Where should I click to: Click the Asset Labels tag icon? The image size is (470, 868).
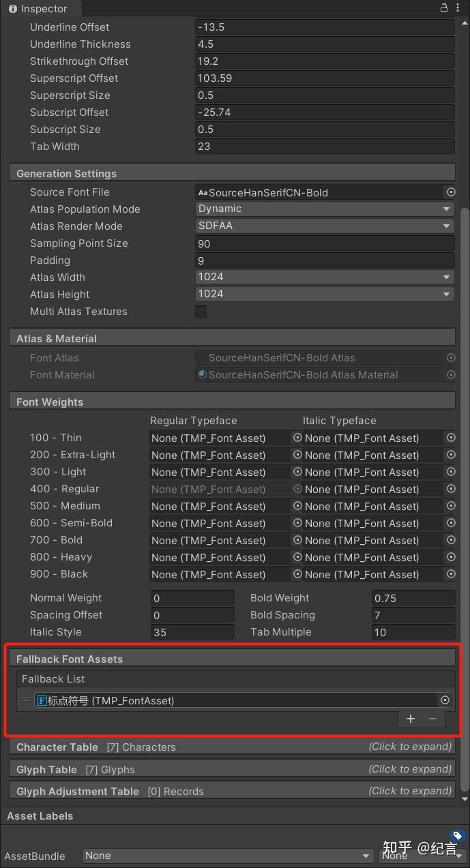458,835
